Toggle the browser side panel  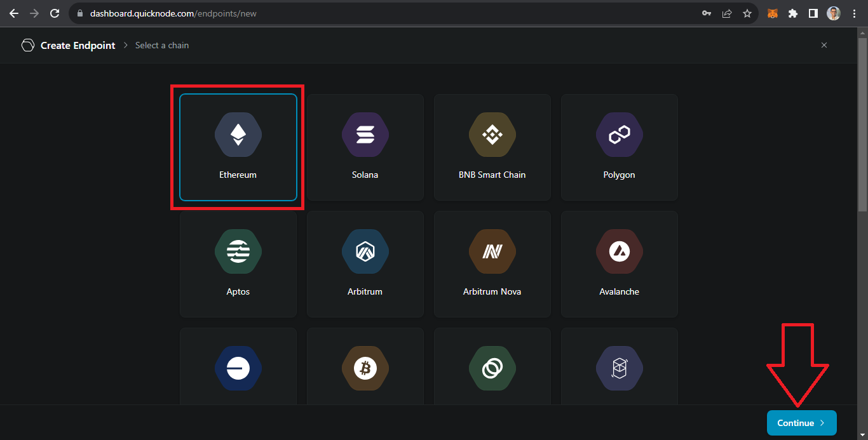[x=813, y=13]
